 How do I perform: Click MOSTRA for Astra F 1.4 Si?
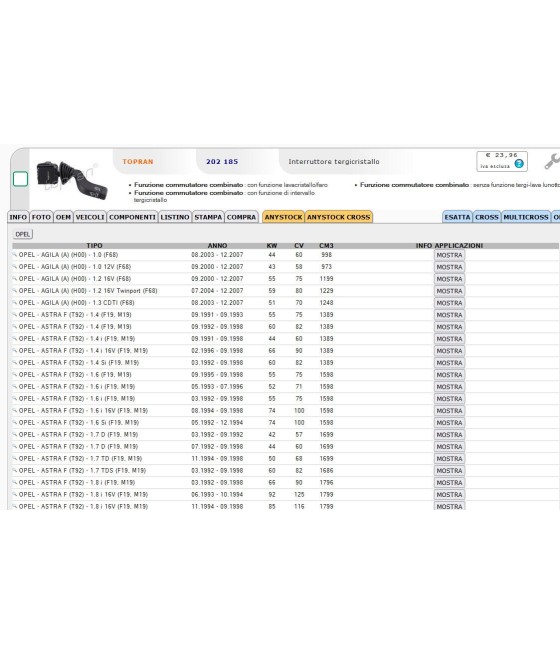point(449,363)
